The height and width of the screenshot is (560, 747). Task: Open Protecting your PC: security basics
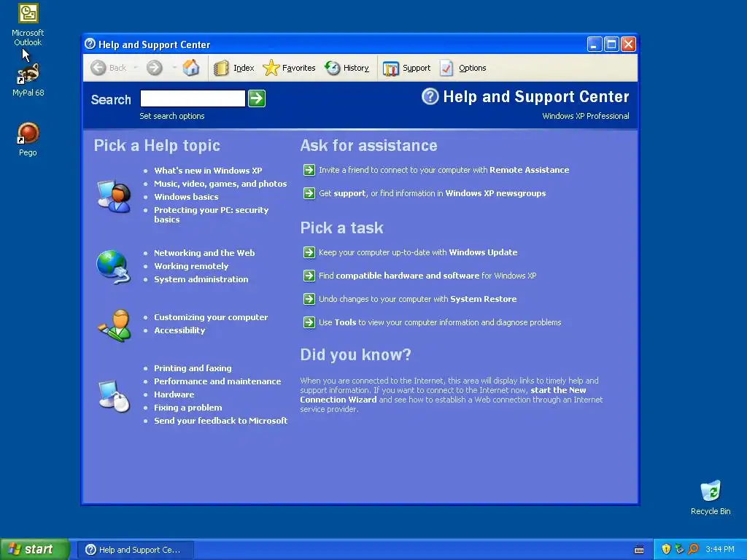211,215
